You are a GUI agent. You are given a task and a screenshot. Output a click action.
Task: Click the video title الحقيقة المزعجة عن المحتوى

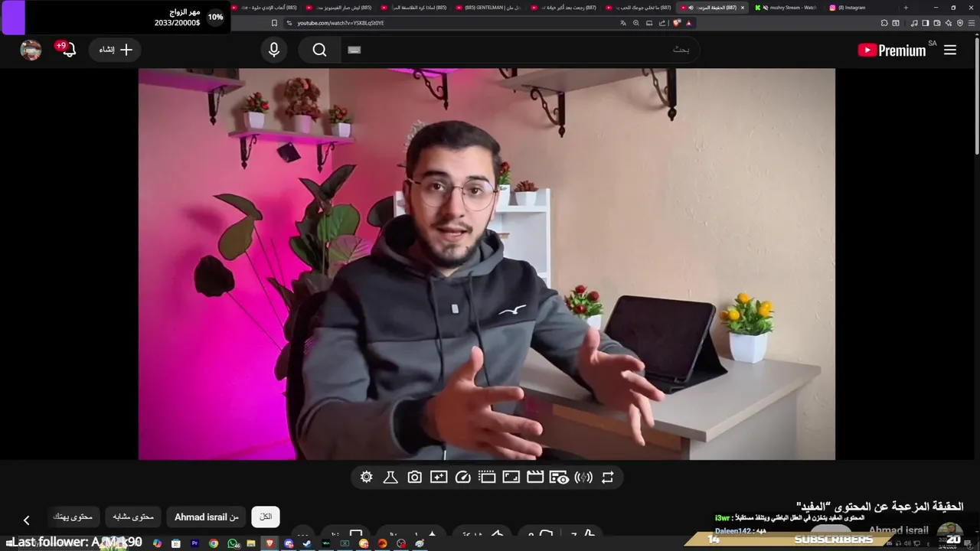(x=880, y=507)
